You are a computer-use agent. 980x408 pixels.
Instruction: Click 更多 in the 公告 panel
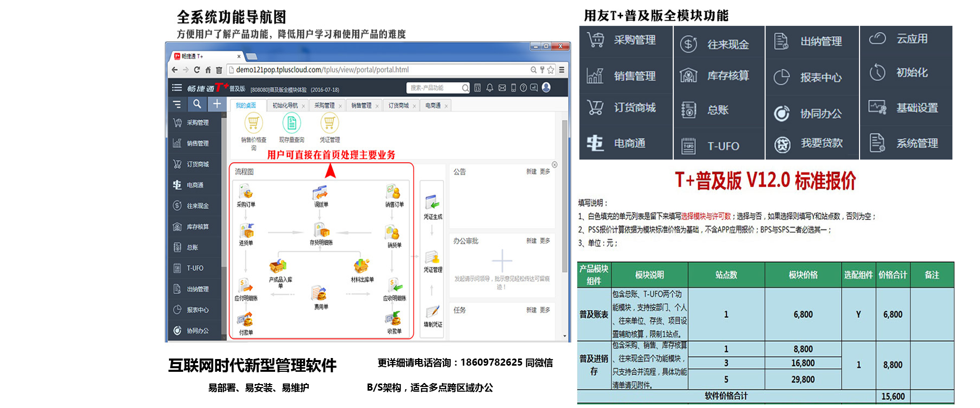[545, 172]
